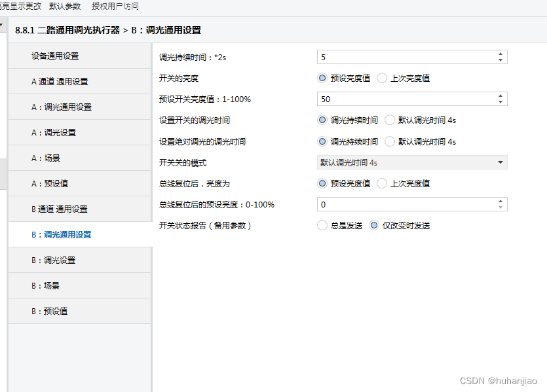
Task: Click the 默认参数 toolbar button
Action: click(x=65, y=6)
